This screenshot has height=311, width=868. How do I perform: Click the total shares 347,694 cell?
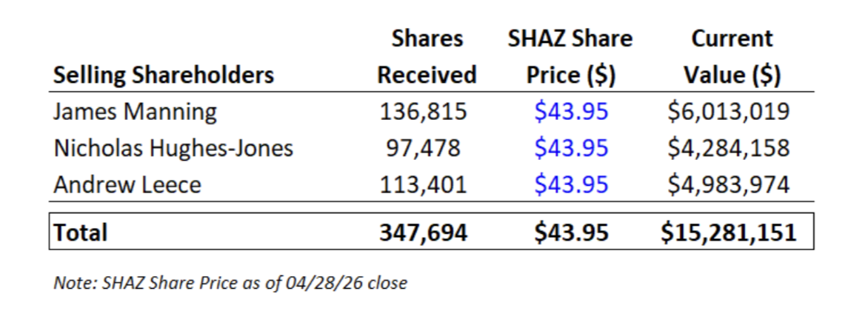[x=424, y=233]
